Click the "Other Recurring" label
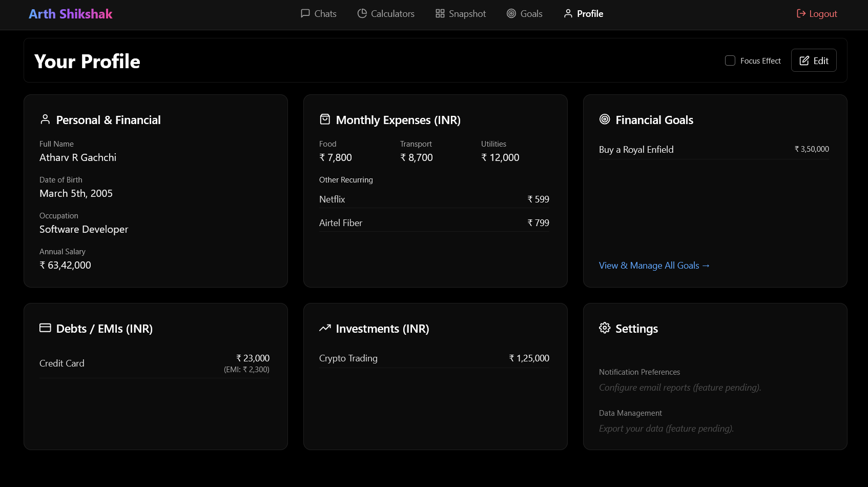This screenshot has height=487, width=868. pos(346,180)
